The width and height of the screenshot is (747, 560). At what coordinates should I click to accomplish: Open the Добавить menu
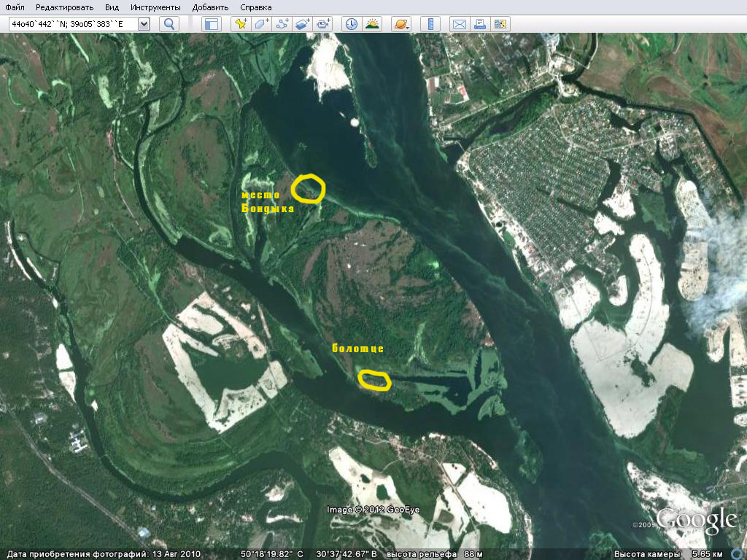[x=210, y=7]
